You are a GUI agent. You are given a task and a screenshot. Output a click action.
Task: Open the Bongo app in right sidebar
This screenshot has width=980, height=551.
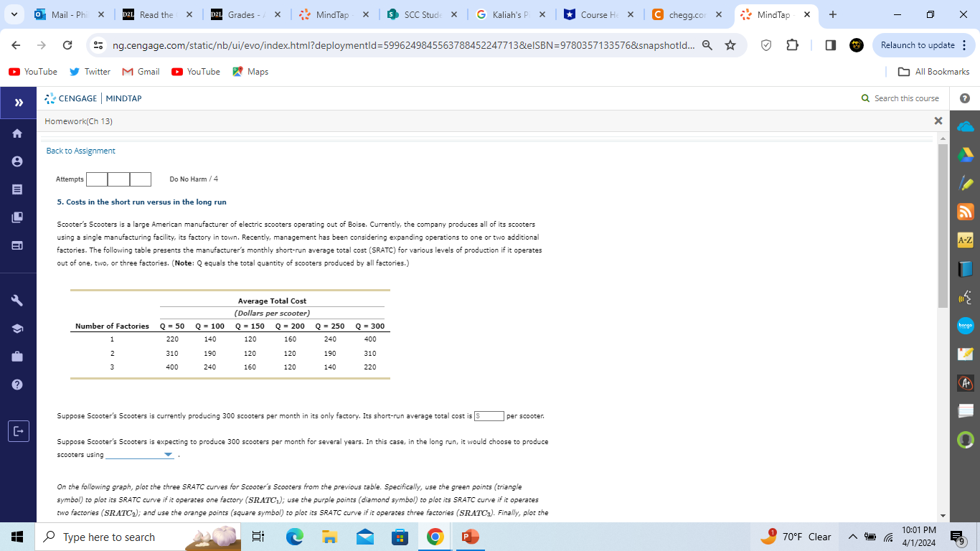click(x=965, y=326)
